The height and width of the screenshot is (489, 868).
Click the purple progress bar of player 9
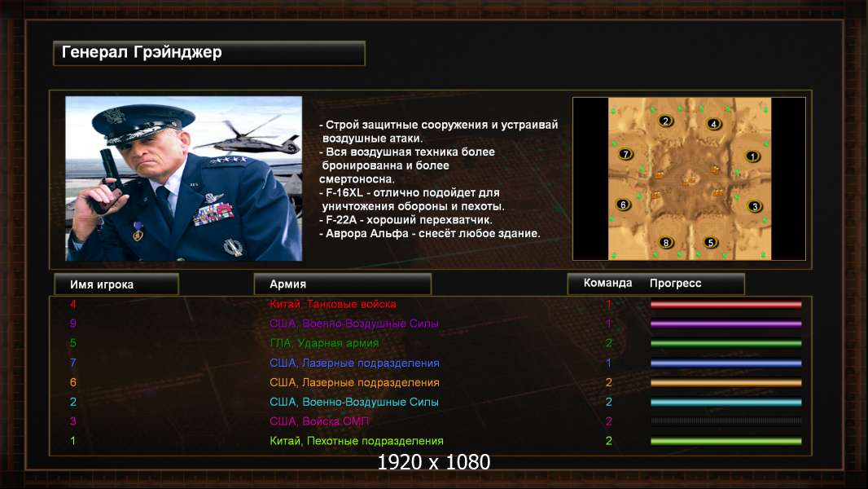click(726, 324)
